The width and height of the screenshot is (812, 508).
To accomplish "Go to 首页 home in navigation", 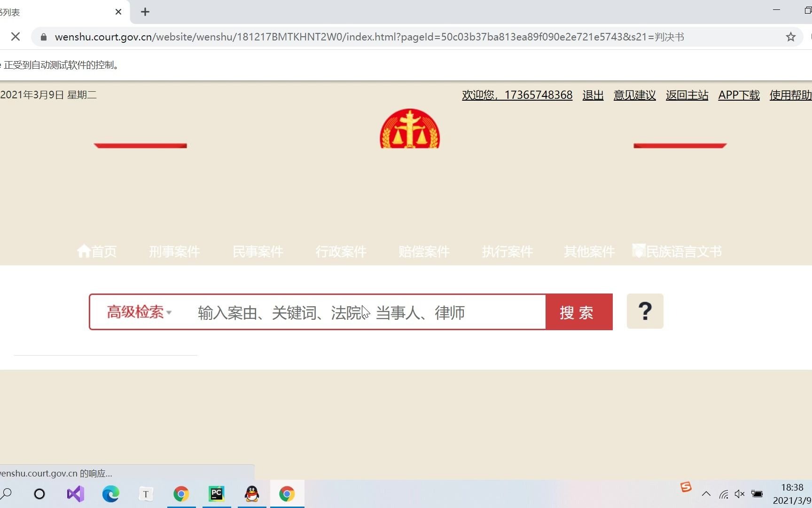I will coord(97,252).
